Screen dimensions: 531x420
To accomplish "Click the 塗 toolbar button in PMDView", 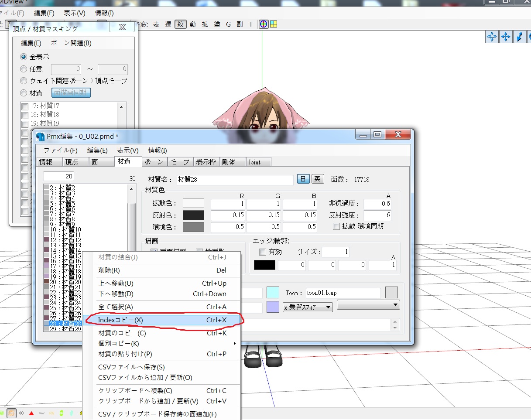I will click(x=217, y=24).
